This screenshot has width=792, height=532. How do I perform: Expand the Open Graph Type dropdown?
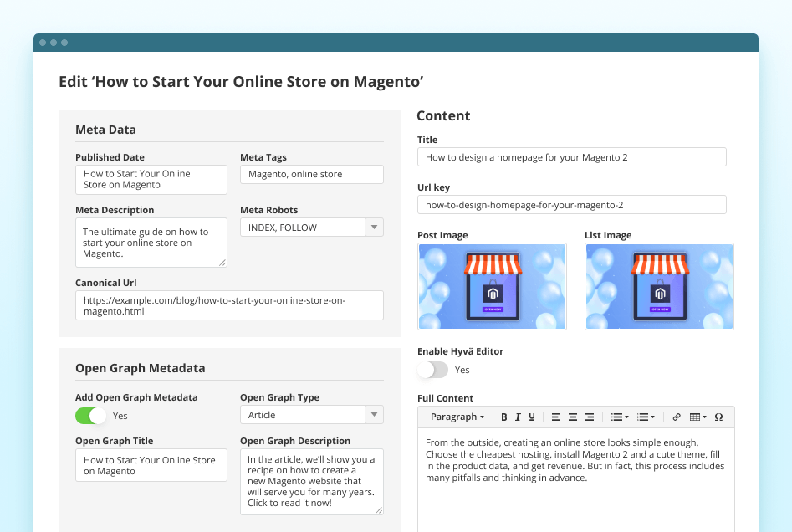pyautogui.click(x=375, y=415)
